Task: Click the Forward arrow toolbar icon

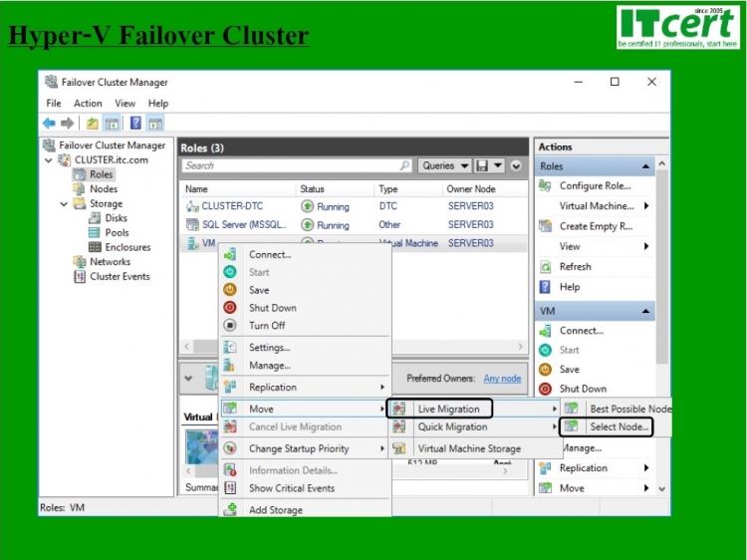Action: click(x=67, y=124)
